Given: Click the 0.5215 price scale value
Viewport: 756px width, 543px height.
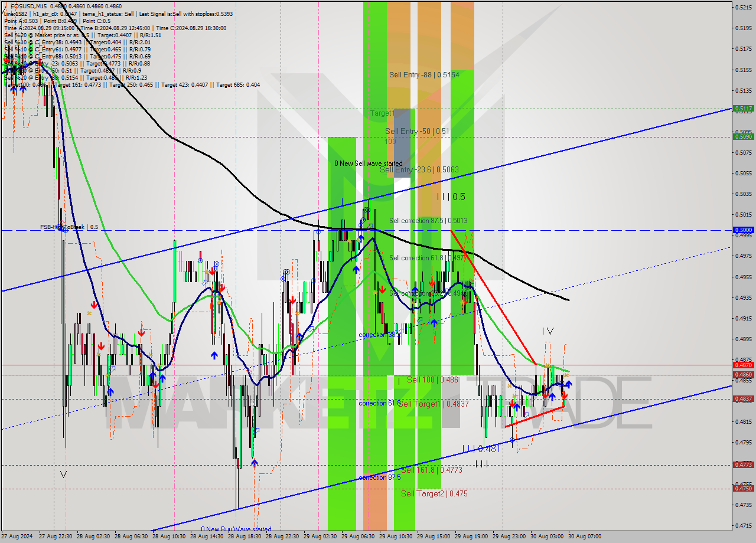Looking at the screenshot, I should click(743, 7).
